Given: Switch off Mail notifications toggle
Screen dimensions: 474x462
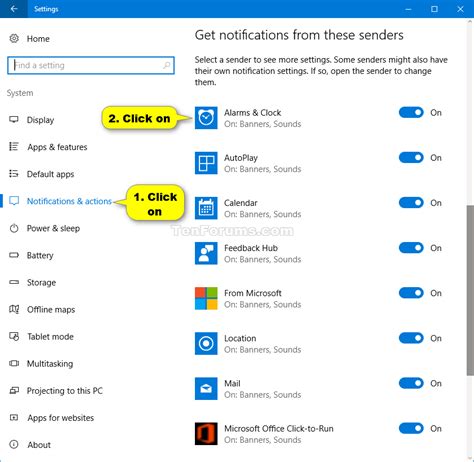Looking at the screenshot, I should click(x=411, y=383).
